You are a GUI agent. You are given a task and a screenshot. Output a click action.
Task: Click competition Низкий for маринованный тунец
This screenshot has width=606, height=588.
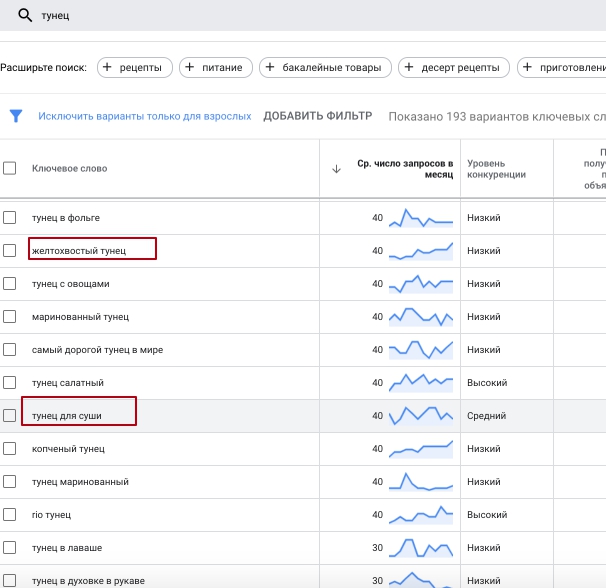click(483, 317)
